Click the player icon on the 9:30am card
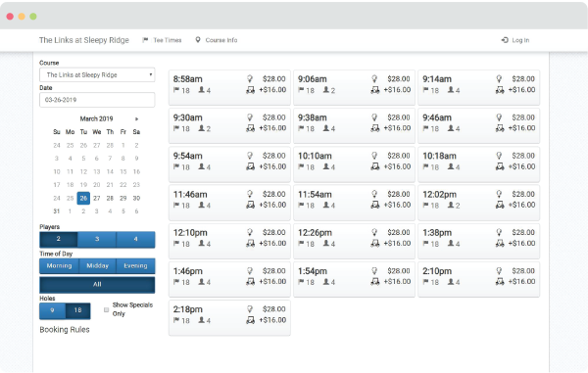 201,128
